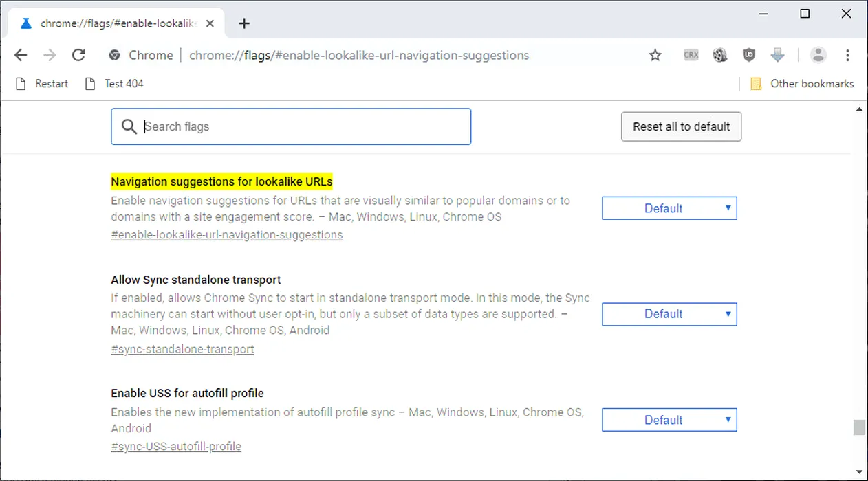The height and width of the screenshot is (481, 868).
Task: Follow the #sync-standalone-transport anchor link
Action: coord(182,349)
